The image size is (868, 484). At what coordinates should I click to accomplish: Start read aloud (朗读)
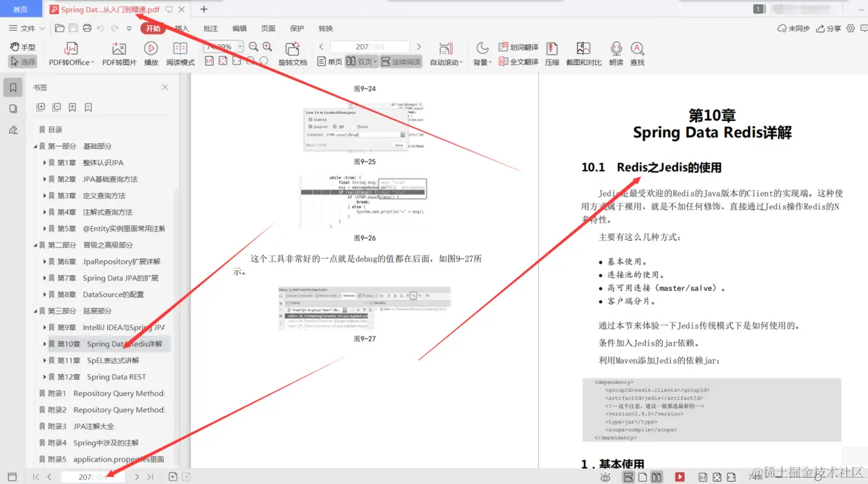coord(616,54)
